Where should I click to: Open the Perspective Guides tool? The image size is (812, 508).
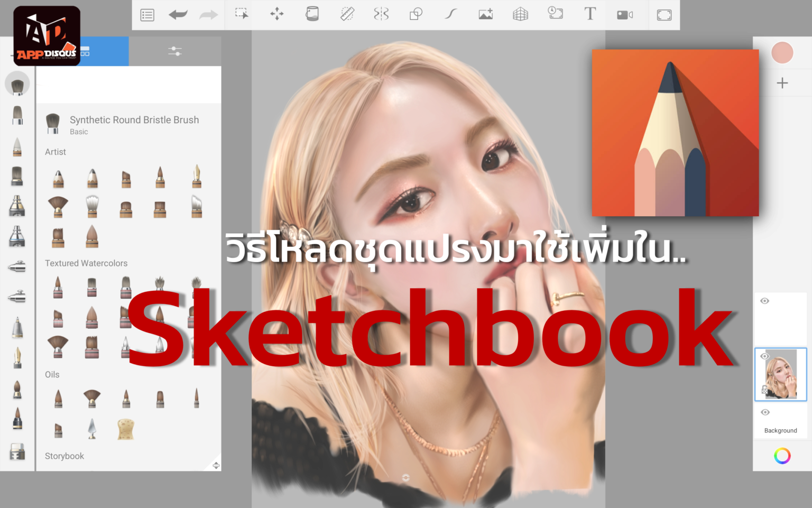tap(520, 14)
